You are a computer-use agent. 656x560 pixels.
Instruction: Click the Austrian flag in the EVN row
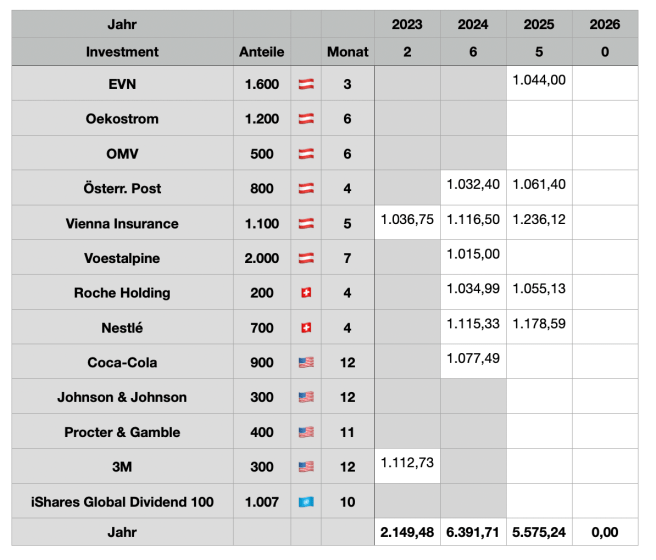[306, 85]
